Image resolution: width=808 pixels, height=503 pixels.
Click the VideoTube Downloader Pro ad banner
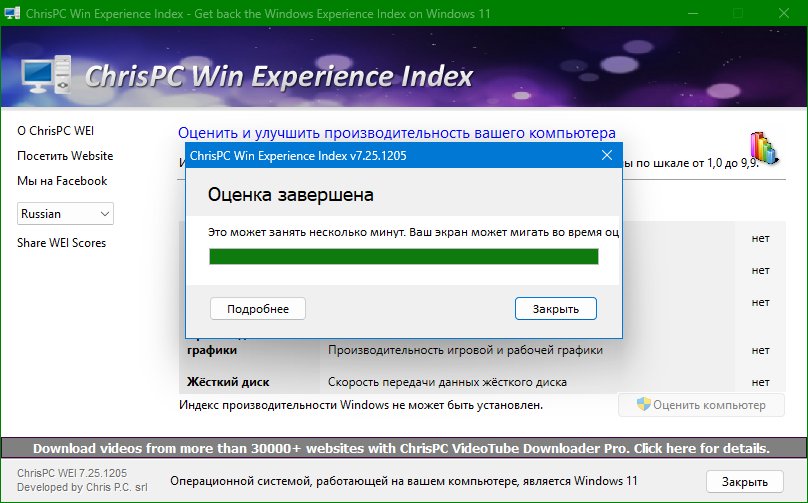click(402, 448)
